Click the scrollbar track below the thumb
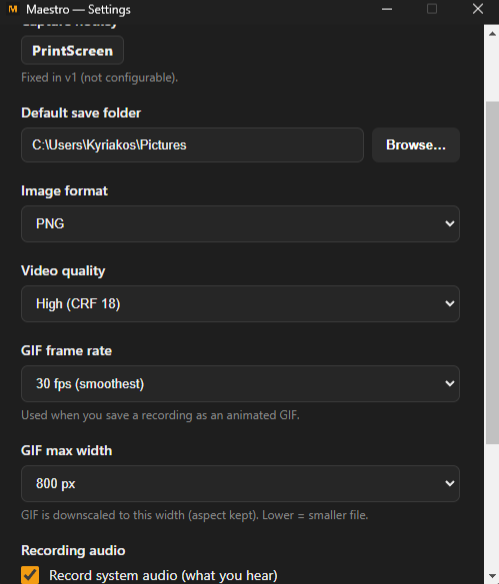The height and width of the screenshot is (584, 499). pos(492,507)
